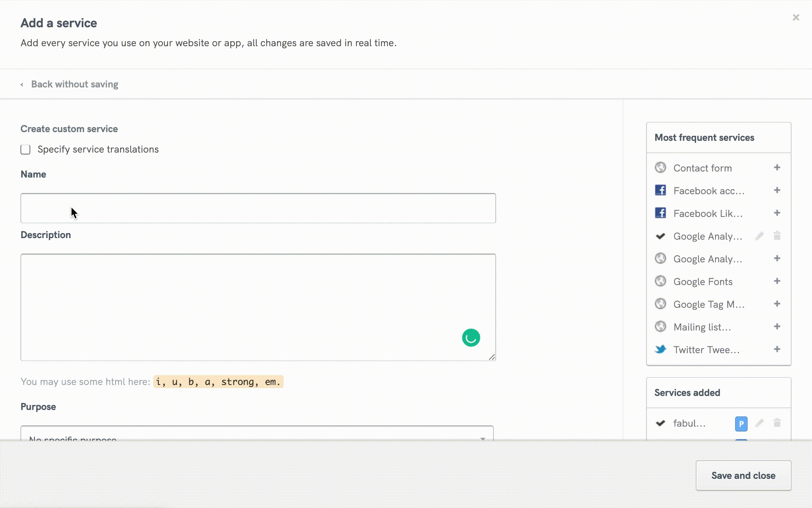
Task: Click the blue P badge beside fabul service
Action: [741, 423]
